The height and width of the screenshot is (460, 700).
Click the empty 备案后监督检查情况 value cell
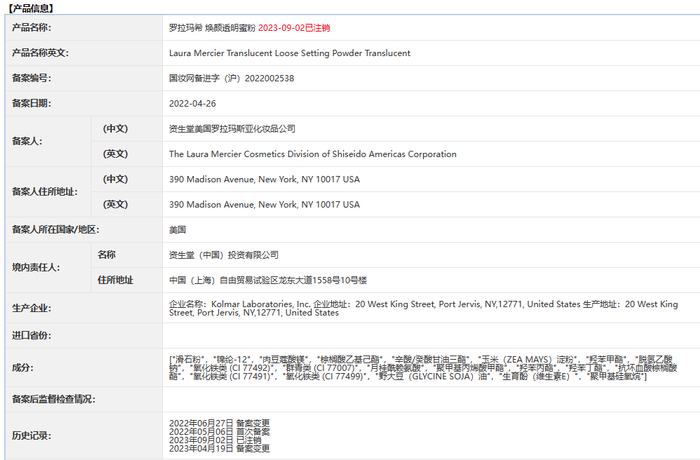[431, 399]
